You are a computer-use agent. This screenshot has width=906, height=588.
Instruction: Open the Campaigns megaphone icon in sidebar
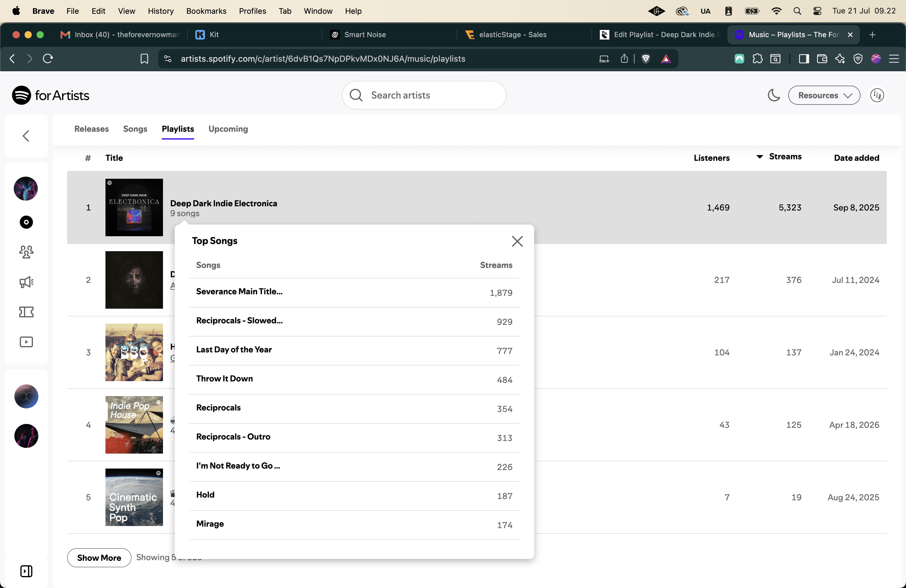pyautogui.click(x=26, y=282)
